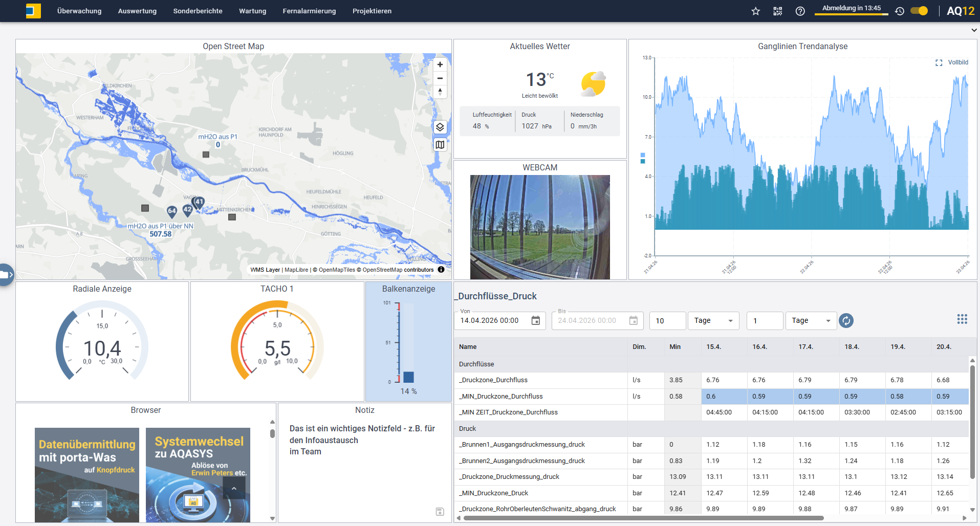This screenshot has height=526, width=980.
Task: Open the Überwachung menu
Action: 79,11
